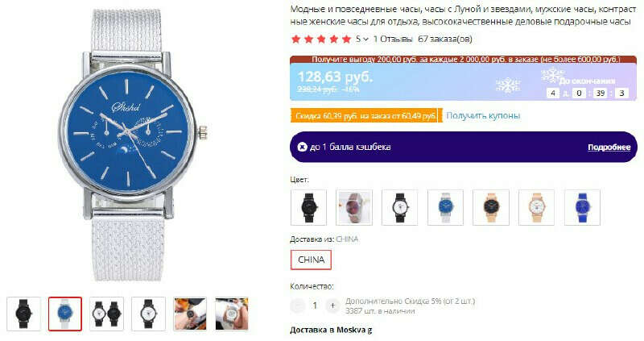Click the plus quantity button
This screenshot has width=644, height=341.
tap(332, 306)
